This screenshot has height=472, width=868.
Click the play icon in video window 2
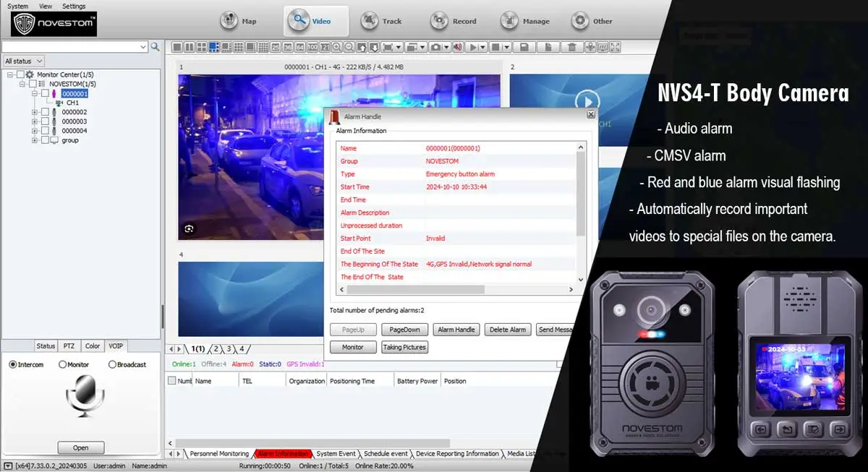[x=587, y=102]
